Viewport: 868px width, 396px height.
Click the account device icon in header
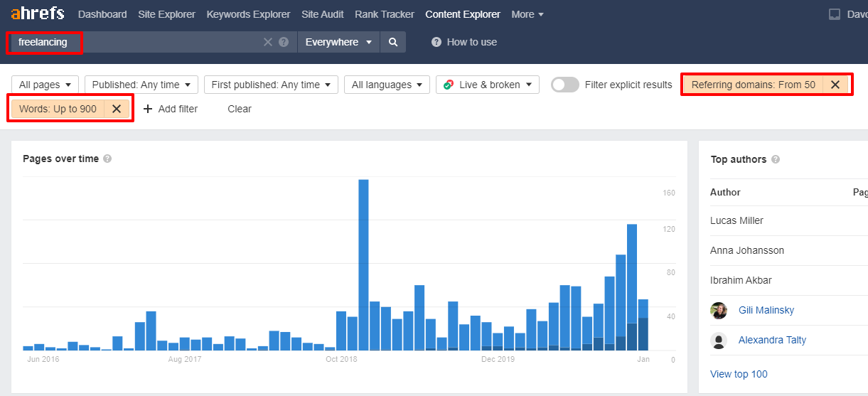(x=835, y=14)
